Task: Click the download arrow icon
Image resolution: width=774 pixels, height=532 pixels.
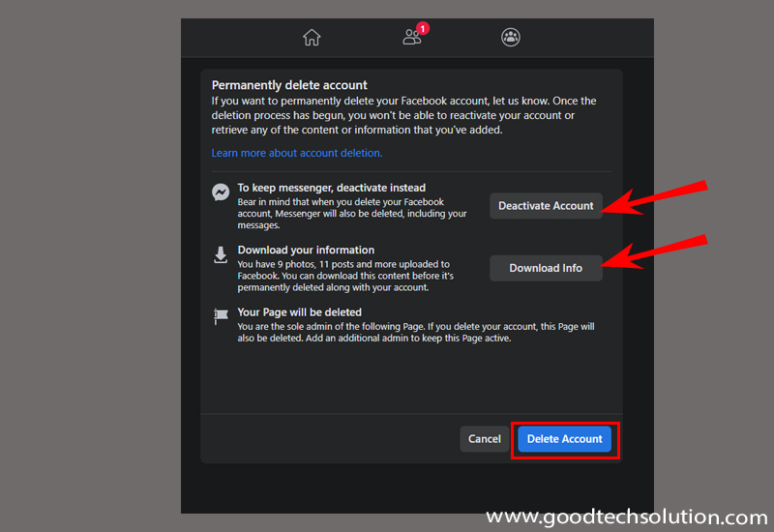Action: (221, 255)
